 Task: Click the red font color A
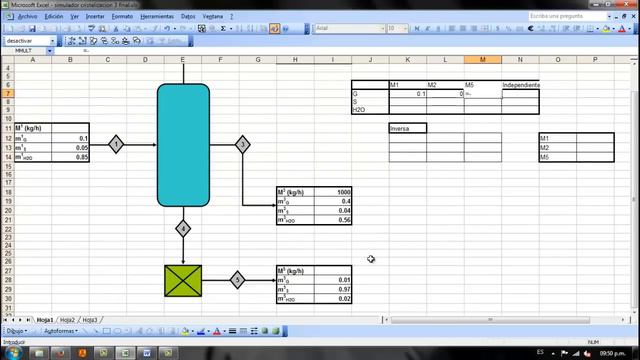coord(622,29)
